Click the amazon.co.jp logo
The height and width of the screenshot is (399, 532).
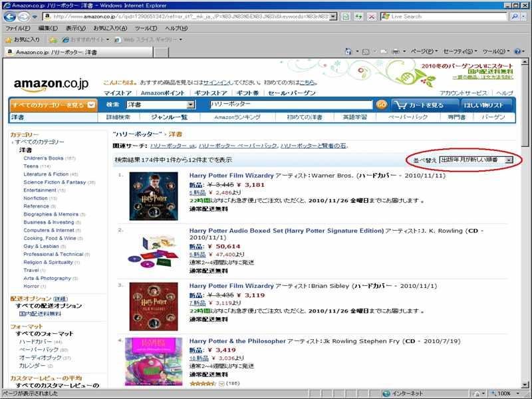[x=51, y=84]
